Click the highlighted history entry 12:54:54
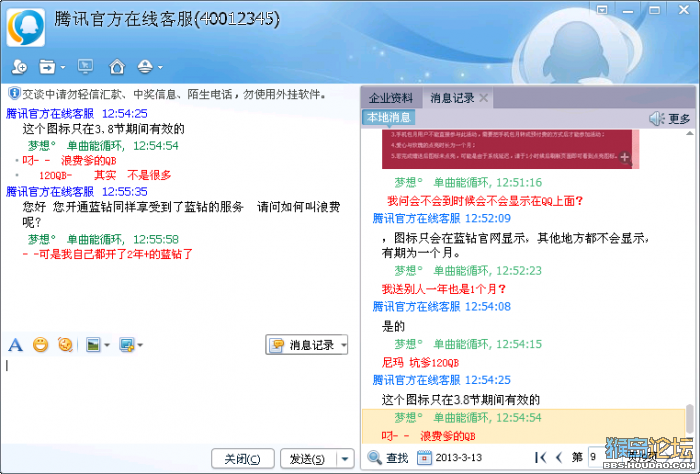The width and height of the screenshot is (700, 474). [x=523, y=426]
